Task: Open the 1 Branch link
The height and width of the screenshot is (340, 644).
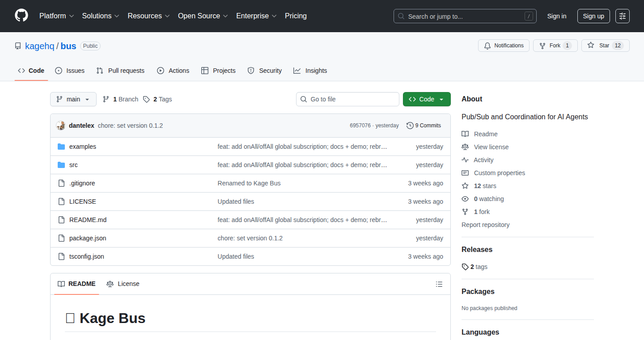Action: 121,99
